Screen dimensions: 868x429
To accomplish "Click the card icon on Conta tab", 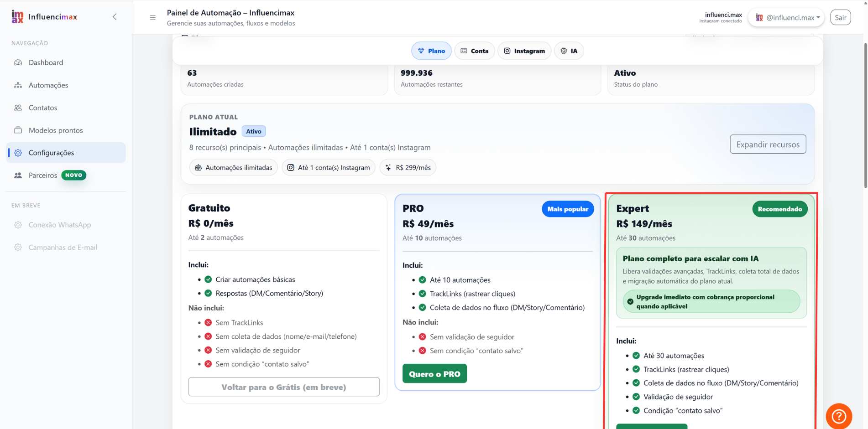I will (x=464, y=51).
